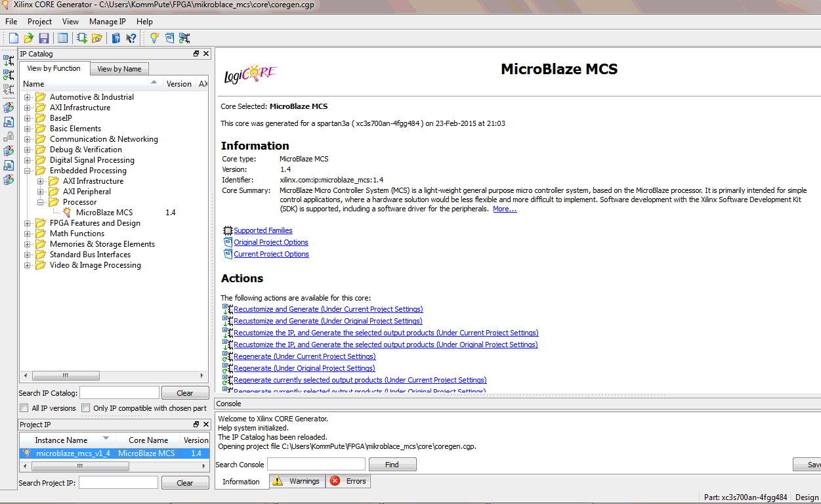Click the More... link in Core Summary
This screenshot has height=504, width=821.
505,209
